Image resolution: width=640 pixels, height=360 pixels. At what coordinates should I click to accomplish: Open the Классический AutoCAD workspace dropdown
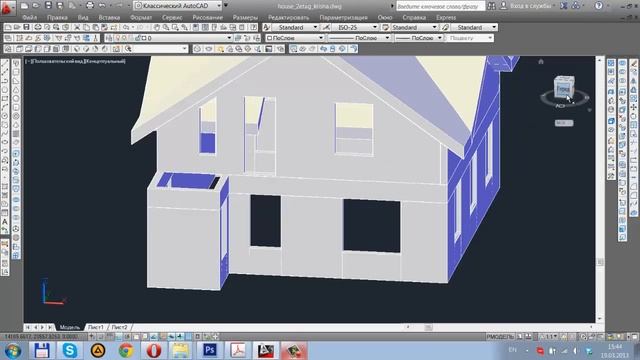[x=178, y=6]
